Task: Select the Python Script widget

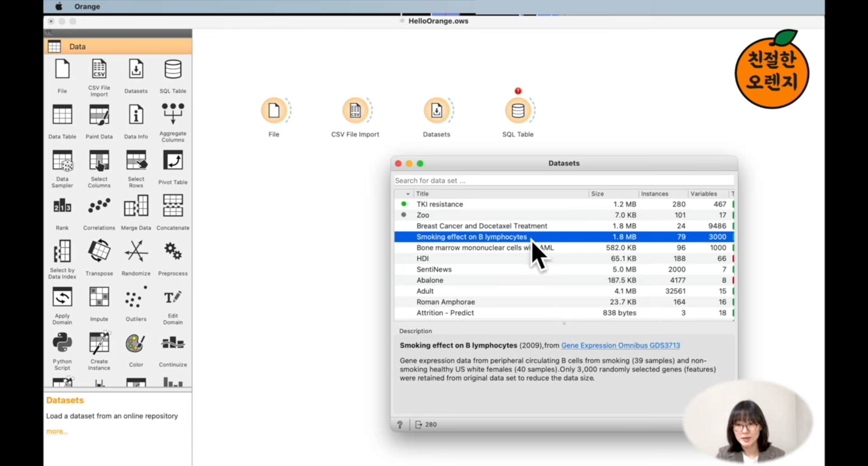Action: [x=62, y=351]
